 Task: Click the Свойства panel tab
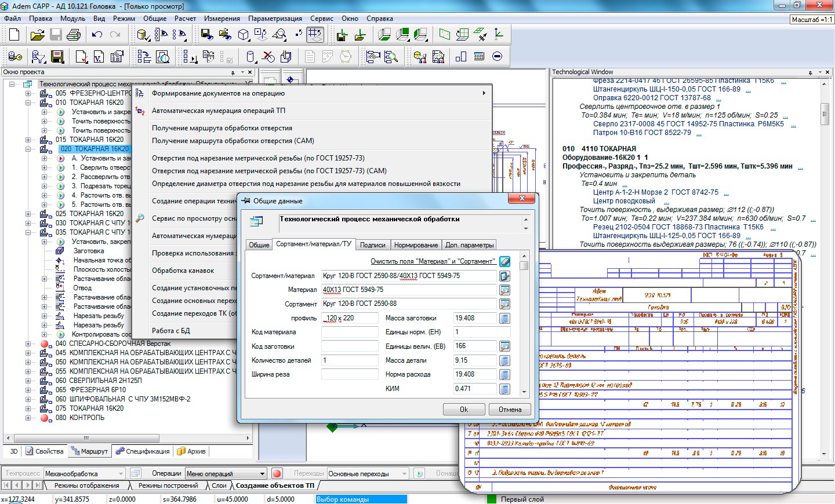(x=45, y=451)
